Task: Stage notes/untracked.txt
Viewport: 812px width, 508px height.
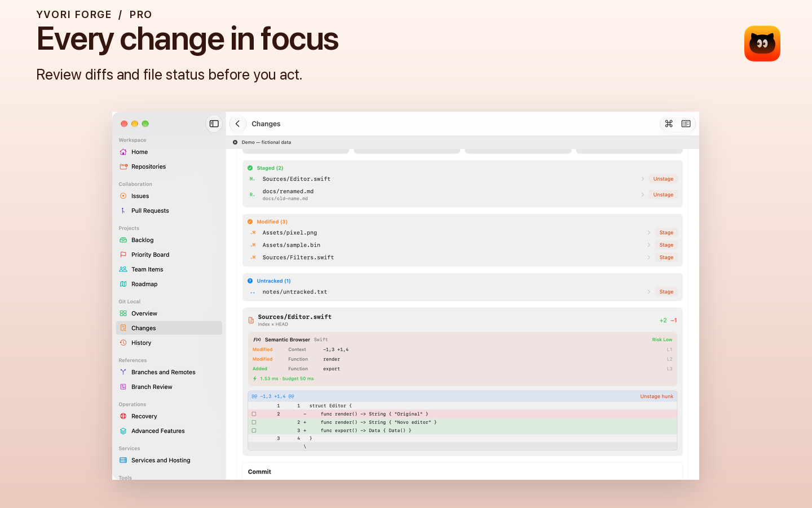Action: (667, 292)
